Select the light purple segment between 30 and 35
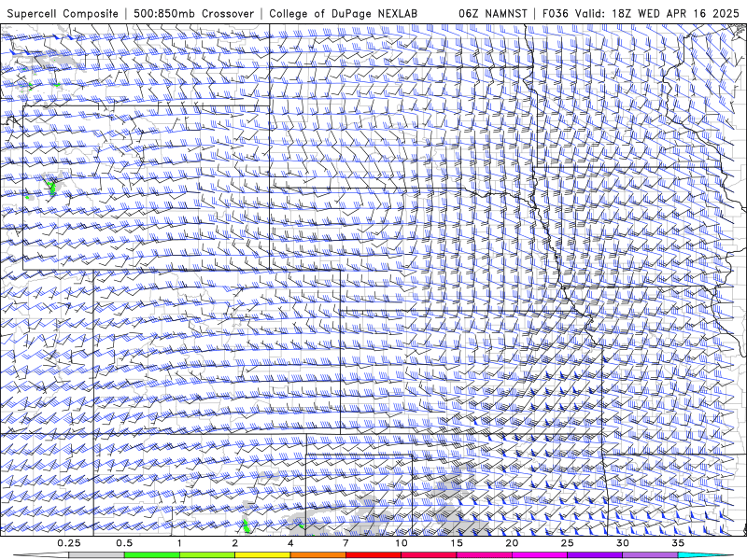This screenshot has height=560, width=747. [650, 555]
